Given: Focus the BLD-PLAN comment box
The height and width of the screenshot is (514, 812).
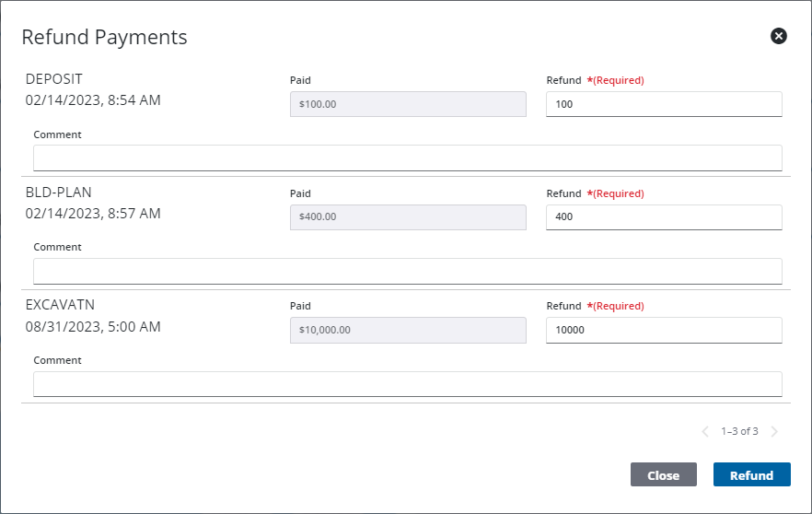Looking at the screenshot, I should click(x=407, y=271).
